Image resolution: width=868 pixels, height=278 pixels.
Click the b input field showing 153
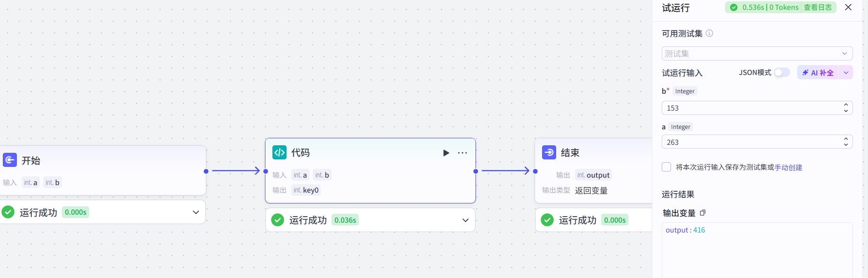point(757,108)
